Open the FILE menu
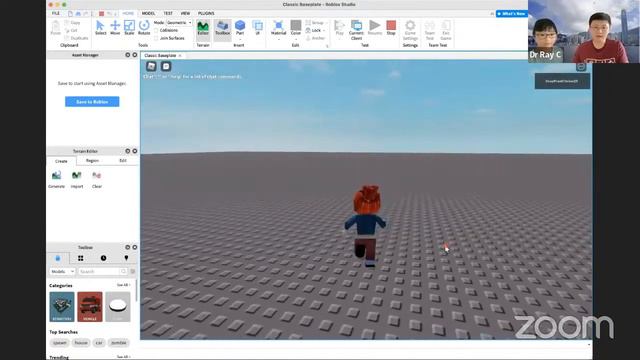Screen dimensions: 640x360 click(56, 13)
